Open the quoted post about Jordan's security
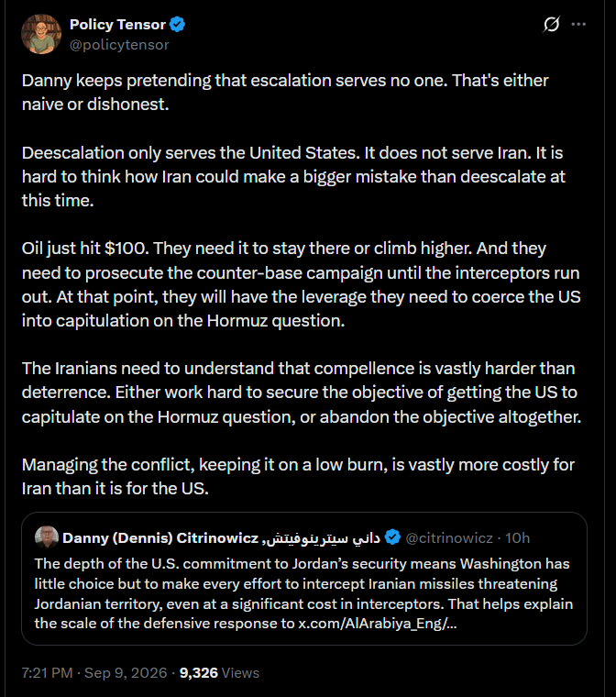The height and width of the screenshot is (697, 616). pos(304,579)
